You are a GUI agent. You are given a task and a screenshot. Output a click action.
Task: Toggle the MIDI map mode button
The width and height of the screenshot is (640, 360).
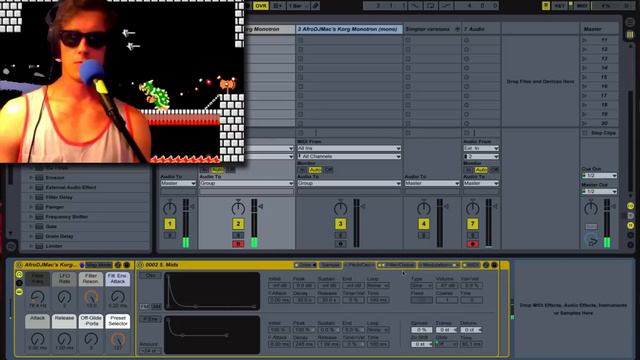click(x=582, y=6)
